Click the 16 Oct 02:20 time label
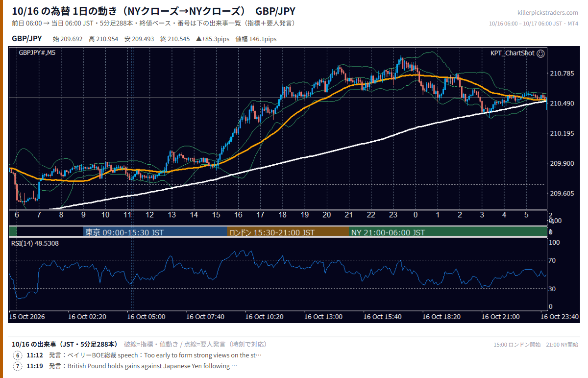This screenshot has height=378, width=588. 87,317
